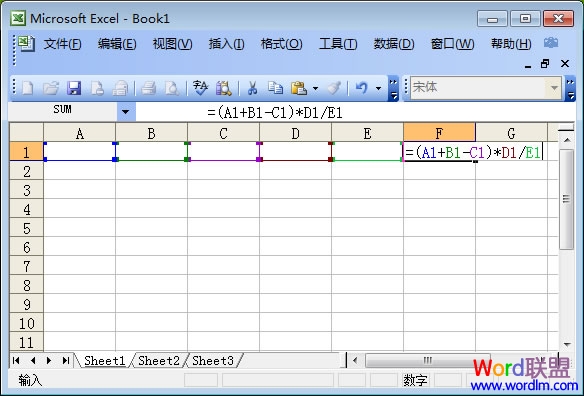Open the 文件(F) menu
The width and height of the screenshot is (584, 396).
point(62,44)
